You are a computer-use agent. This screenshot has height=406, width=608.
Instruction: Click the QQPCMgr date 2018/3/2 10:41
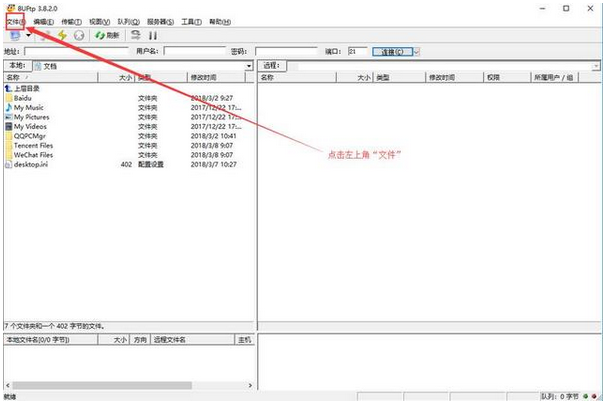click(x=213, y=136)
